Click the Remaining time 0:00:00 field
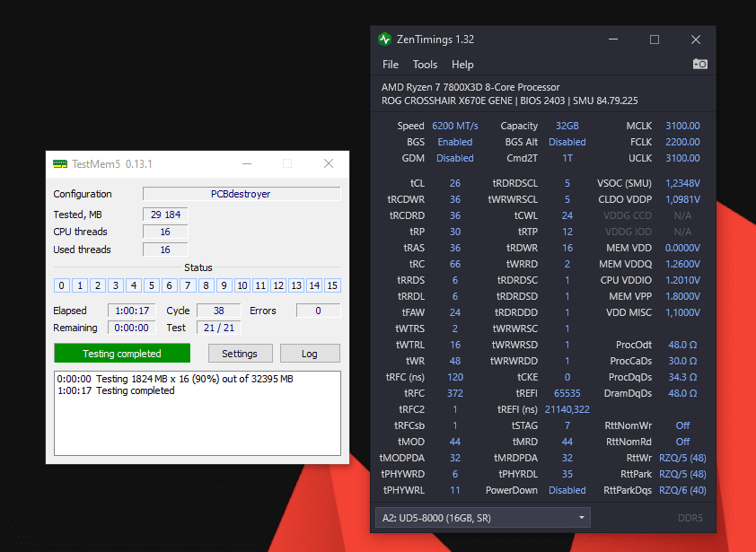Screen dimensions: 756x552 (132, 328)
